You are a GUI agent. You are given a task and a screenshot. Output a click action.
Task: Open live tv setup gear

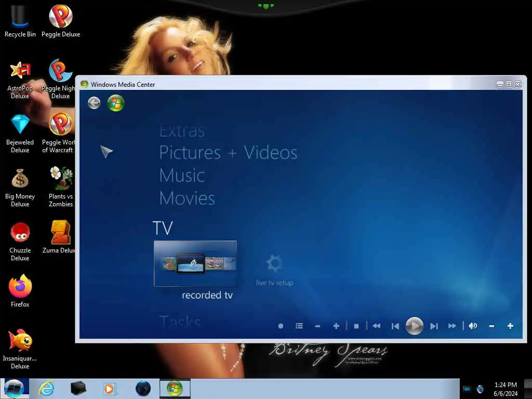pyautogui.click(x=274, y=263)
